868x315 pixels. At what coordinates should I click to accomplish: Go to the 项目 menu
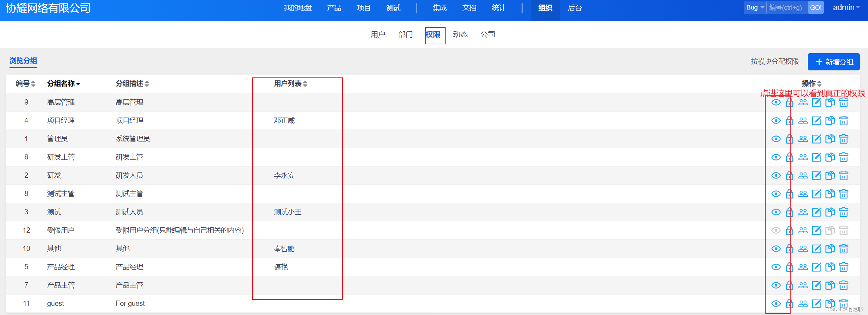(x=364, y=8)
